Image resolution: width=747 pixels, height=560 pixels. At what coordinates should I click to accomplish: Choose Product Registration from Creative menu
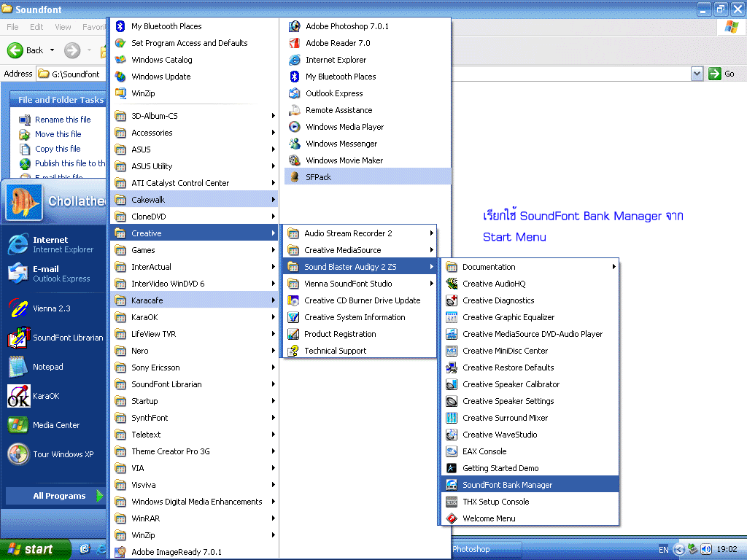click(x=359, y=334)
